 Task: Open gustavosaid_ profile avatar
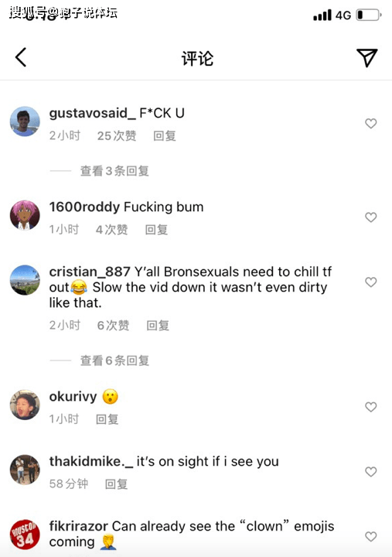(25, 121)
